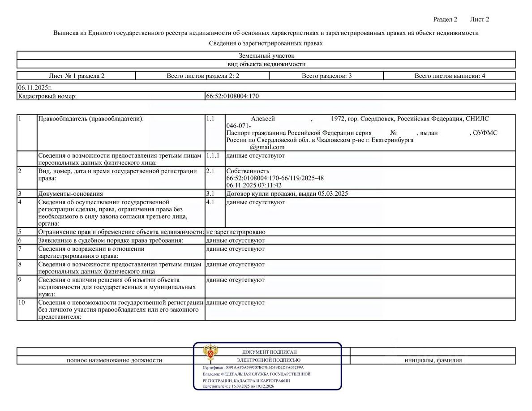Click 'полное наименование должности' footer cell
Viewport: 532px width, 411px height.
tap(114, 360)
